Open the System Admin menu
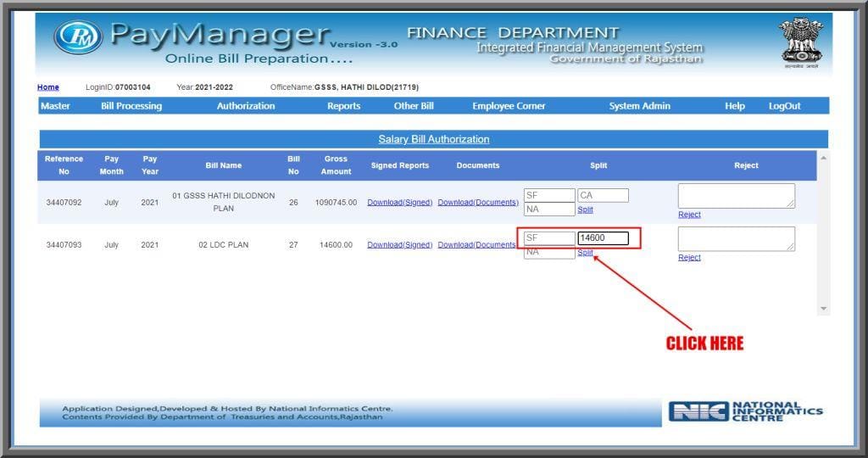 point(639,106)
